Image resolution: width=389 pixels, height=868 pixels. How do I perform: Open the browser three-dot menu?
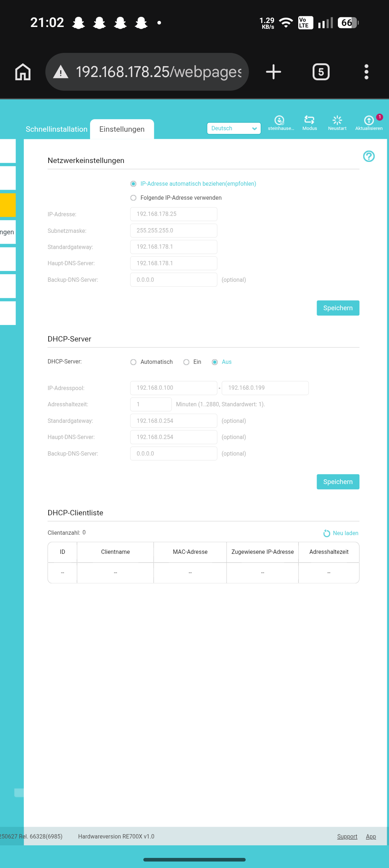point(366,72)
